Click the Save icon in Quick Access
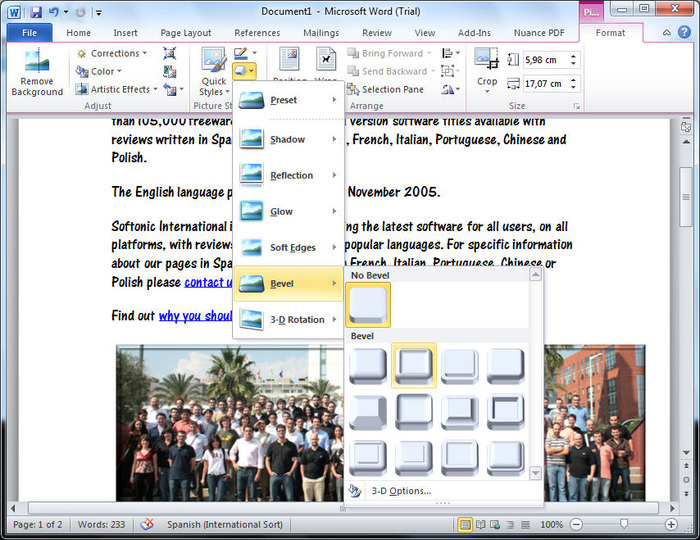Image resolution: width=700 pixels, height=540 pixels. coord(36,12)
